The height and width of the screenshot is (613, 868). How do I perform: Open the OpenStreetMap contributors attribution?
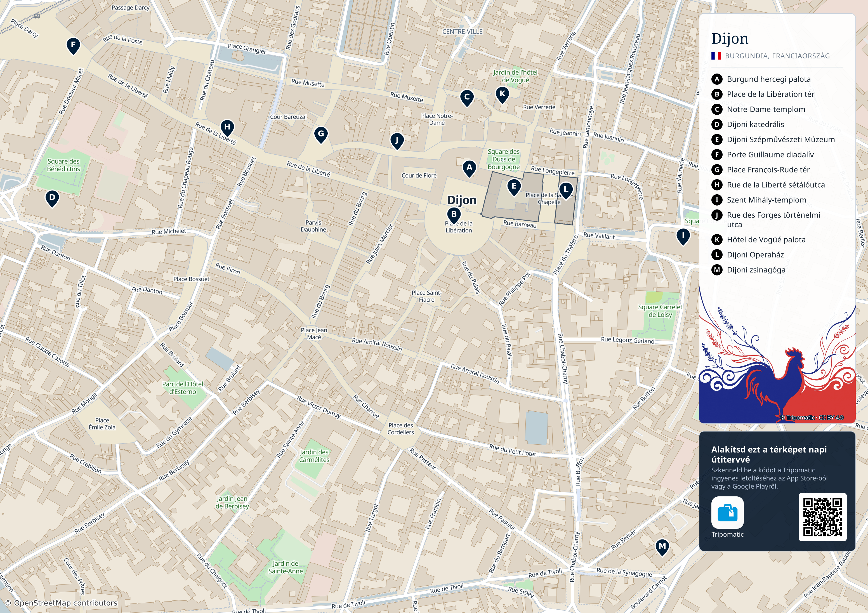click(61, 603)
